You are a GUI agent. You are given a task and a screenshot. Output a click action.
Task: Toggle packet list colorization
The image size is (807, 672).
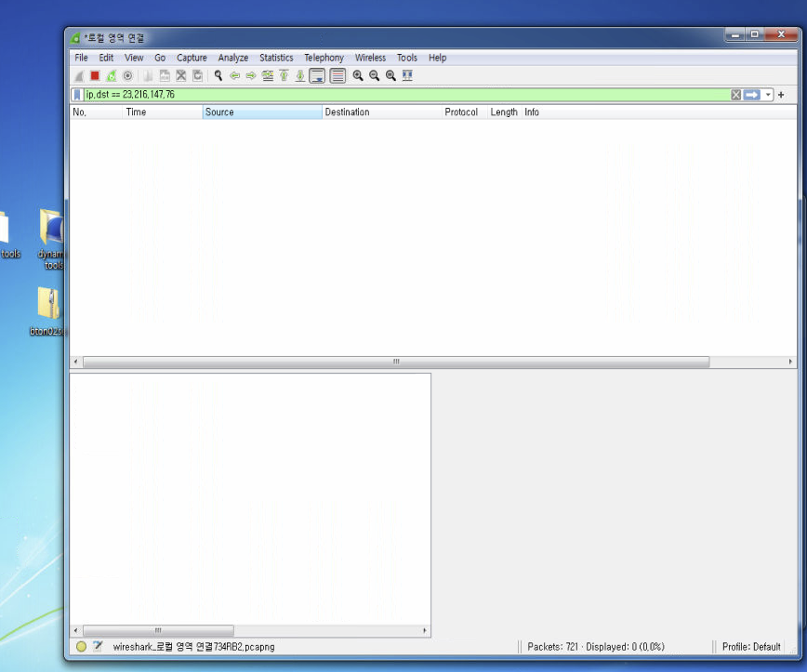[337, 76]
